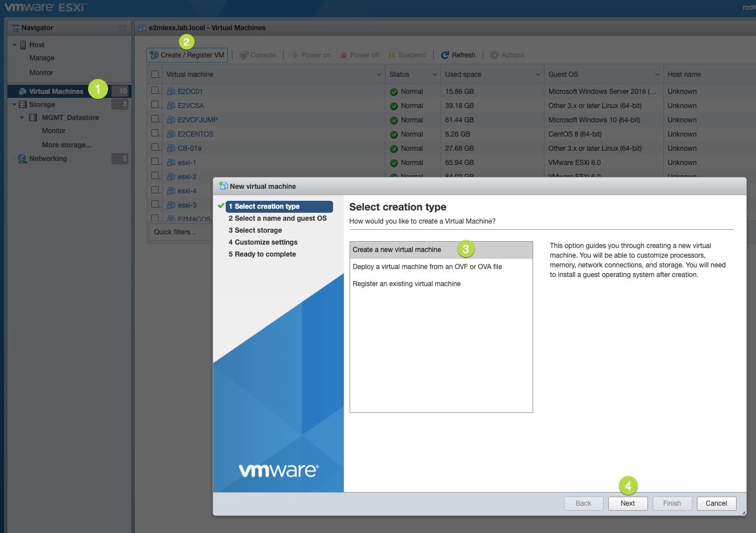
Task: Check the box for CB-01a
Action: coord(155,147)
